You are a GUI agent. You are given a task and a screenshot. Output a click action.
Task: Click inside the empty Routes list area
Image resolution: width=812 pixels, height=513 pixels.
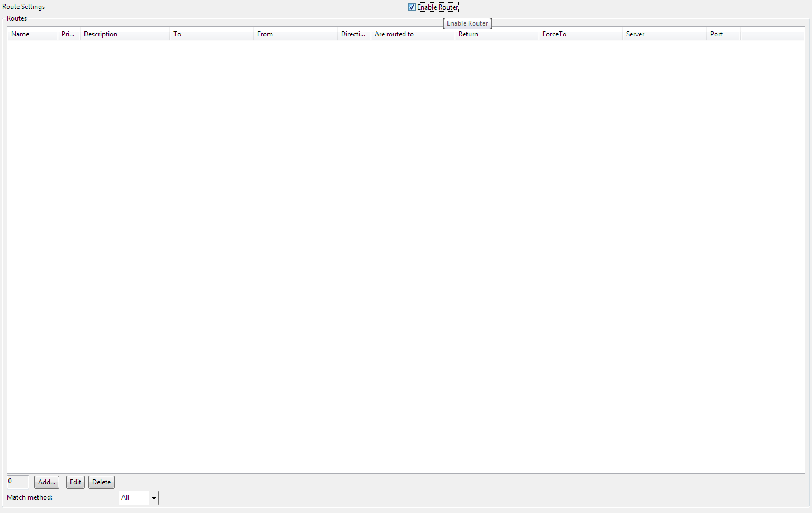click(405, 252)
